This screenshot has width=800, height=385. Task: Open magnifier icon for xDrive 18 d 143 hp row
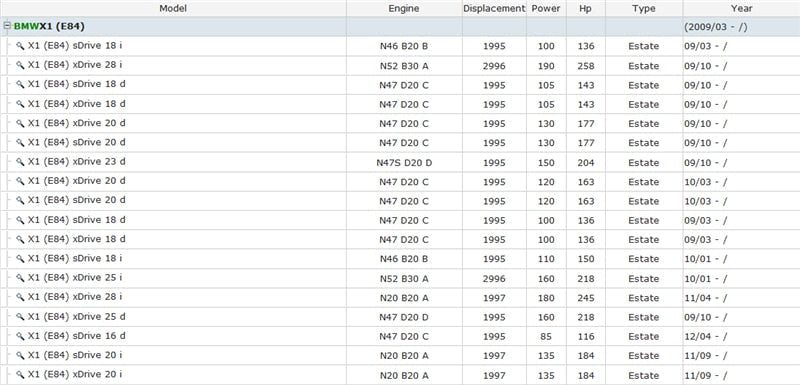pyautogui.click(x=20, y=104)
